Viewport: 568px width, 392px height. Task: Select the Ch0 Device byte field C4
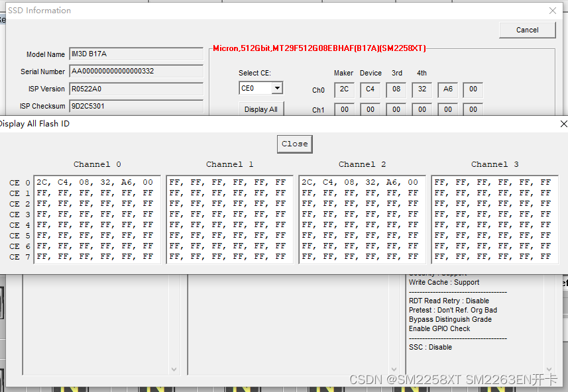pos(370,89)
